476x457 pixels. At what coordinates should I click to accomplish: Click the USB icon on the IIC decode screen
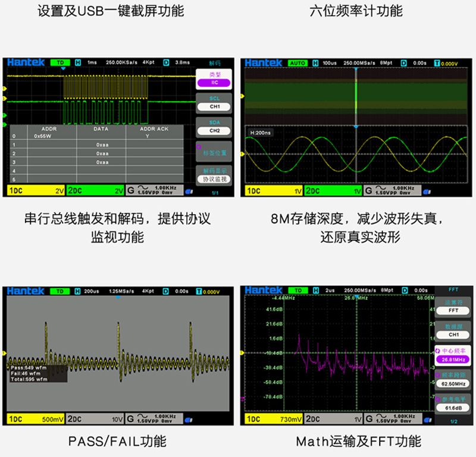tap(189, 191)
